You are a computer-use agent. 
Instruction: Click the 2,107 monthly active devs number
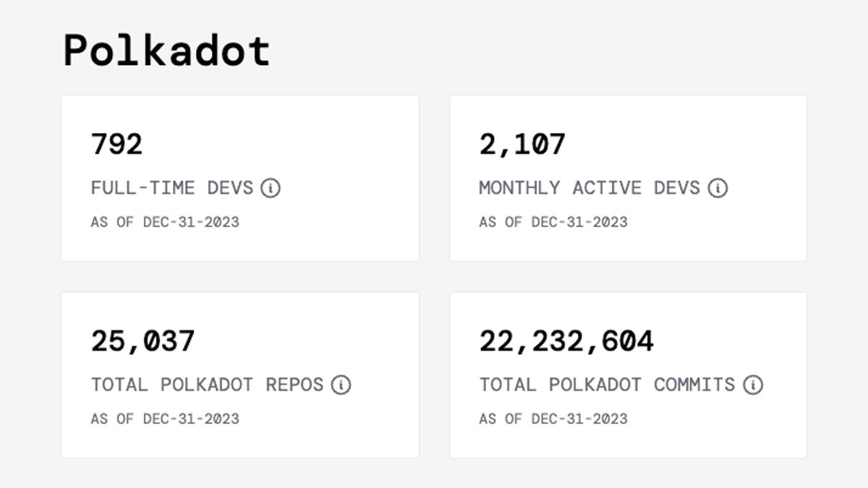click(x=522, y=145)
